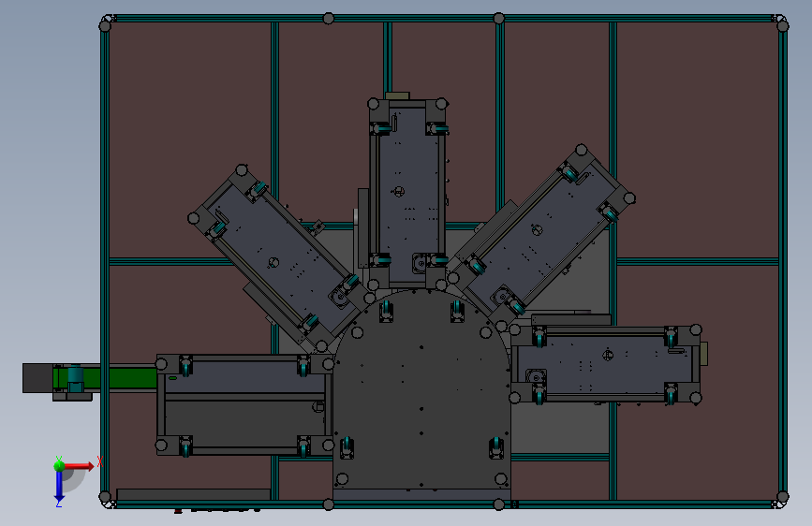812x526 pixels.
Task: Select the right horizontal tray module
Action: tap(605, 364)
